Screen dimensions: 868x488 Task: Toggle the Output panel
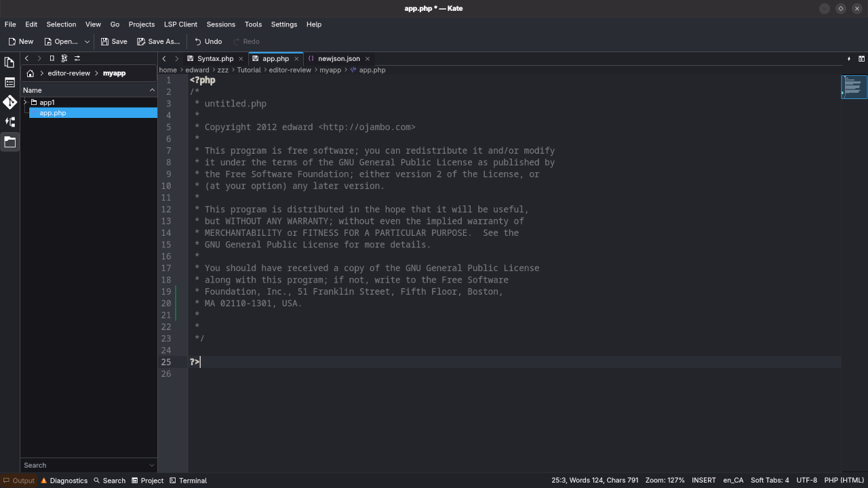19,481
